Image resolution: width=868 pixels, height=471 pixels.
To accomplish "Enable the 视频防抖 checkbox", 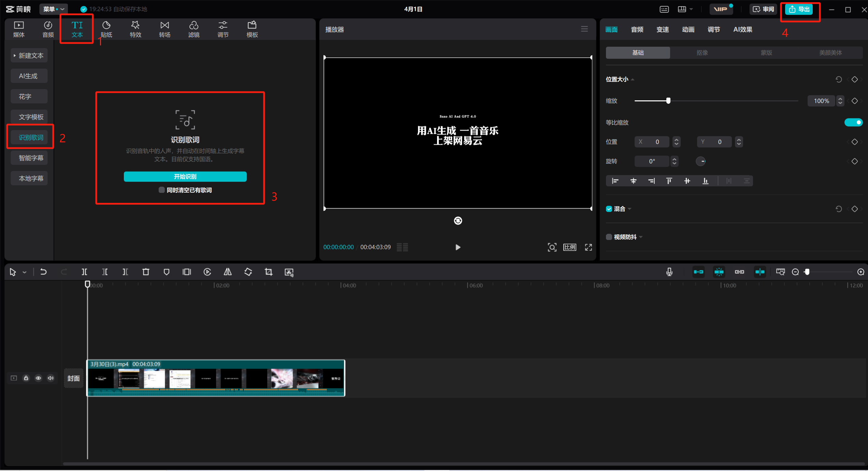I will point(609,237).
